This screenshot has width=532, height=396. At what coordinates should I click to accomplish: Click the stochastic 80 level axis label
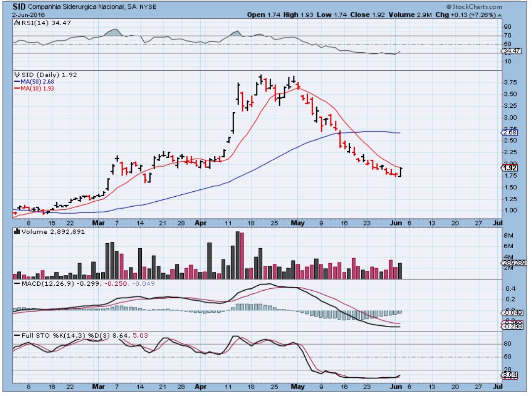508,344
